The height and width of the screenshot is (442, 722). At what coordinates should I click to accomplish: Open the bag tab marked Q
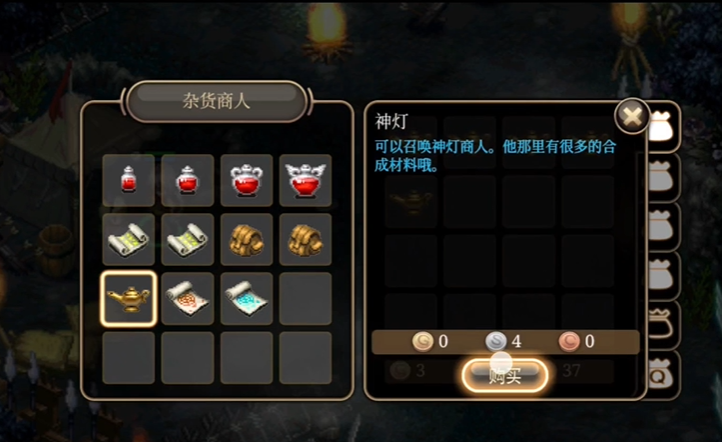click(x=664, y=375)
